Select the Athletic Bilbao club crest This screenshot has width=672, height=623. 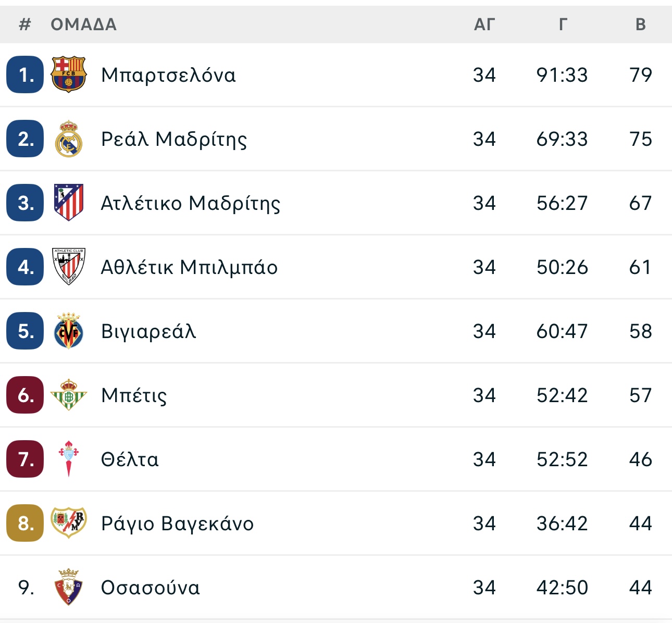tap(68, 267)
